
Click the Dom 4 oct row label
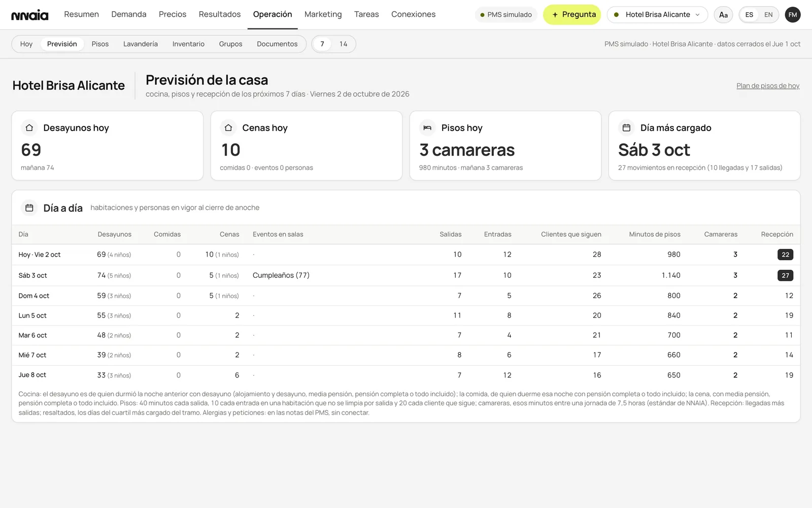tap(34, 296)
